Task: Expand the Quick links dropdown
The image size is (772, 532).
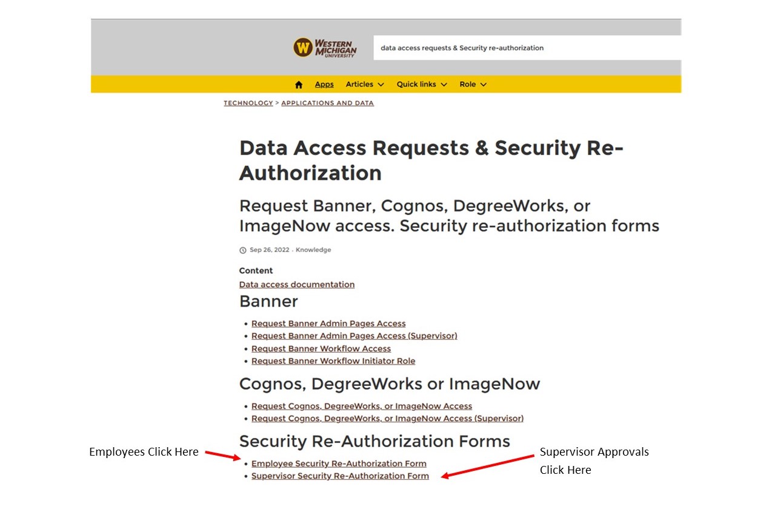Action: pyautogui.click(x=422, y=85)
